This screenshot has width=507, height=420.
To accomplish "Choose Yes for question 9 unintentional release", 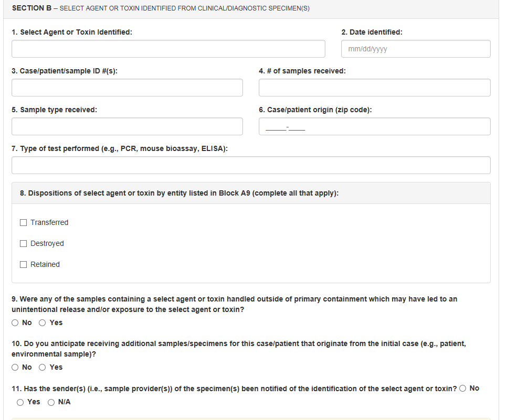I will click(43, 323).
